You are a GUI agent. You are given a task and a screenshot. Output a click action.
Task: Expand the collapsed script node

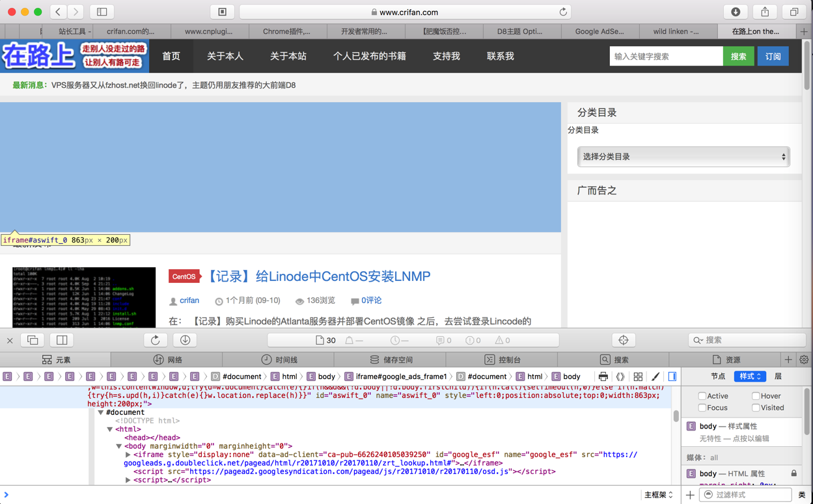[128, 480]
